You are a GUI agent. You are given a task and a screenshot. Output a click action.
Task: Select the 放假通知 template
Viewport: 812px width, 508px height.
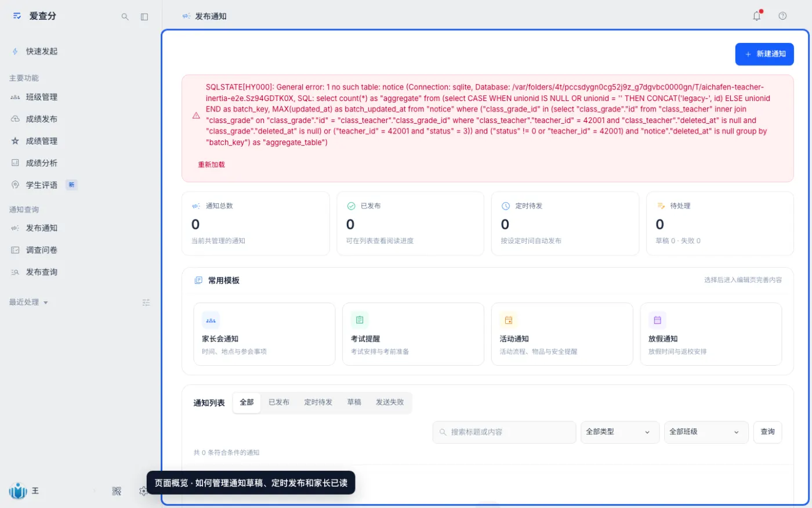point(711,334)
